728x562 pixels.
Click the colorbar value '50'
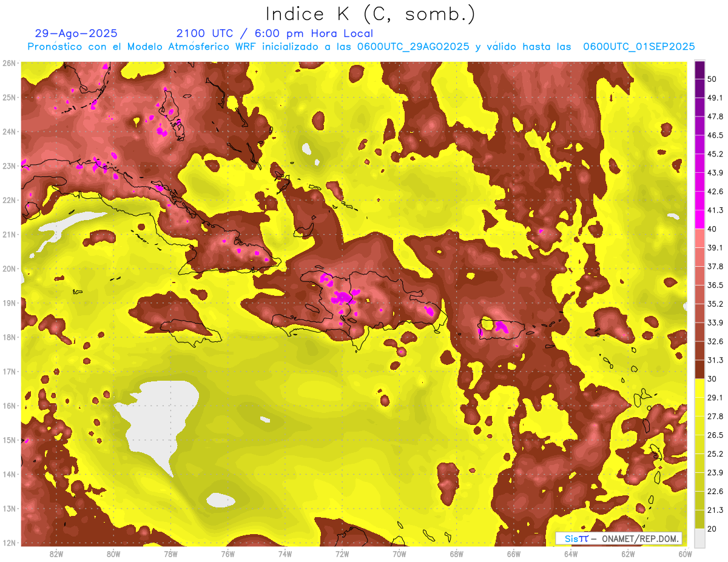pyautogui.click(x=712, y=79)
